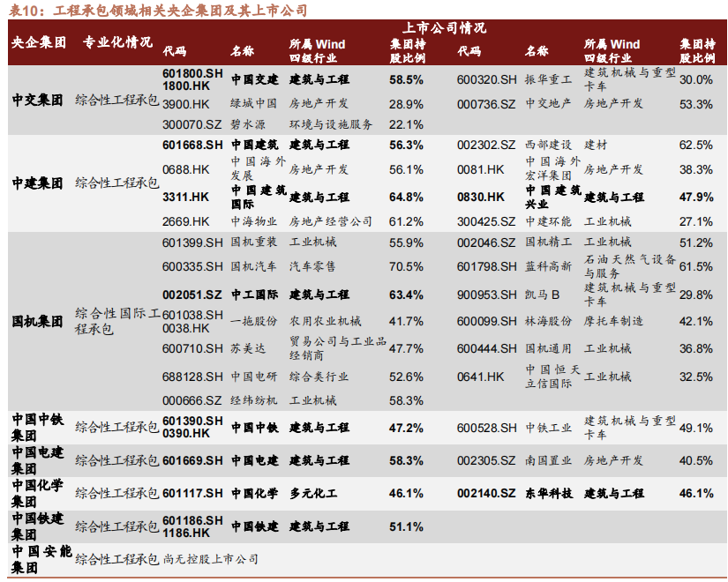Click code 3311.HK
Screen dimensions: 728x582
[x=185, y=197]
